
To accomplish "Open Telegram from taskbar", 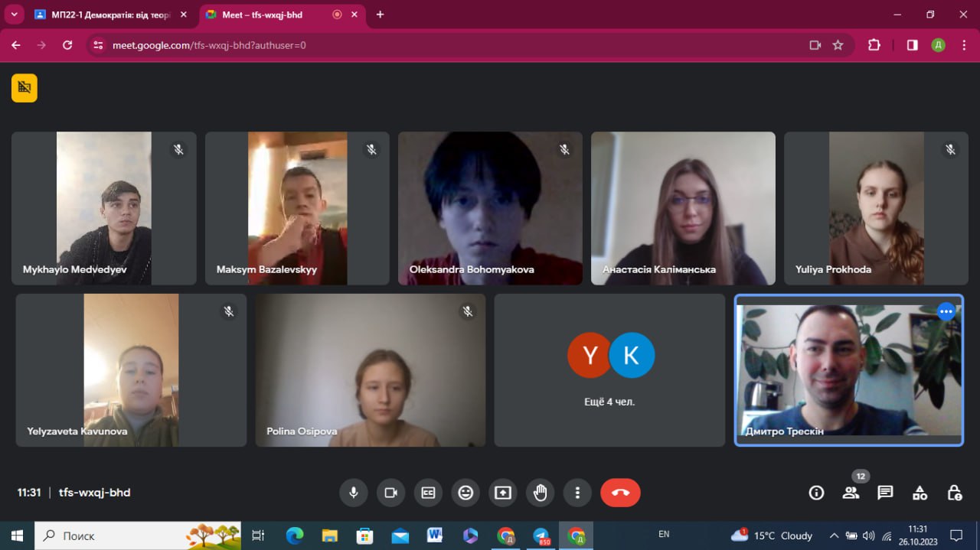I will click(x=541, y=535).
